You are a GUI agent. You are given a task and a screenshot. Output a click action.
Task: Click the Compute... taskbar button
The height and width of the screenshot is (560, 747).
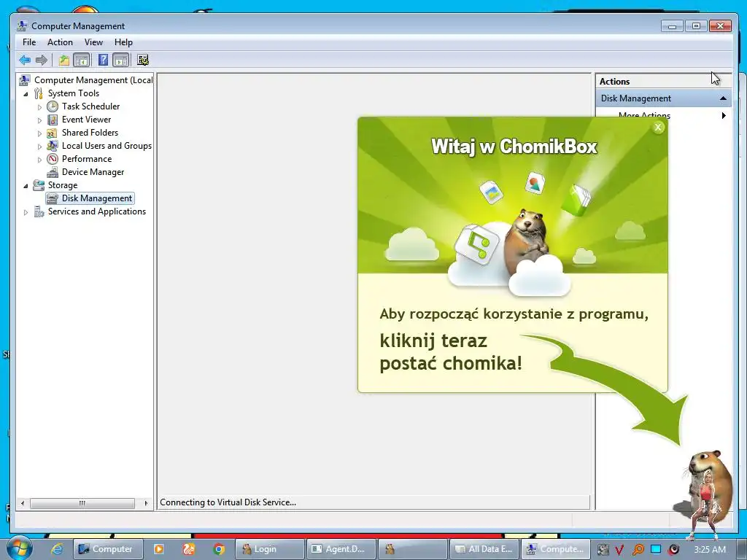tap(555, 549)
